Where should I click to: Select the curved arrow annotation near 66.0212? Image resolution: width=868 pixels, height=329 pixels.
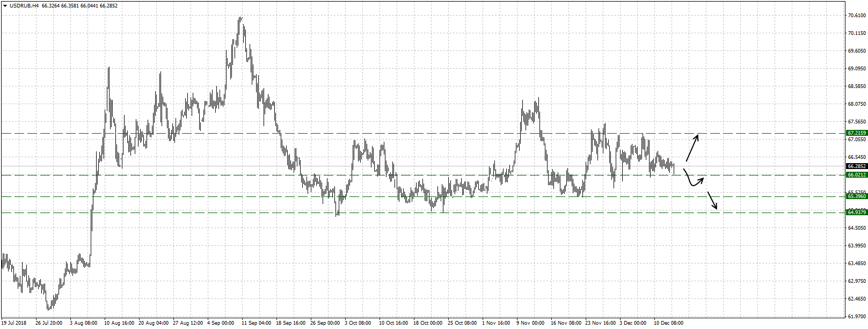click(693, 179)
